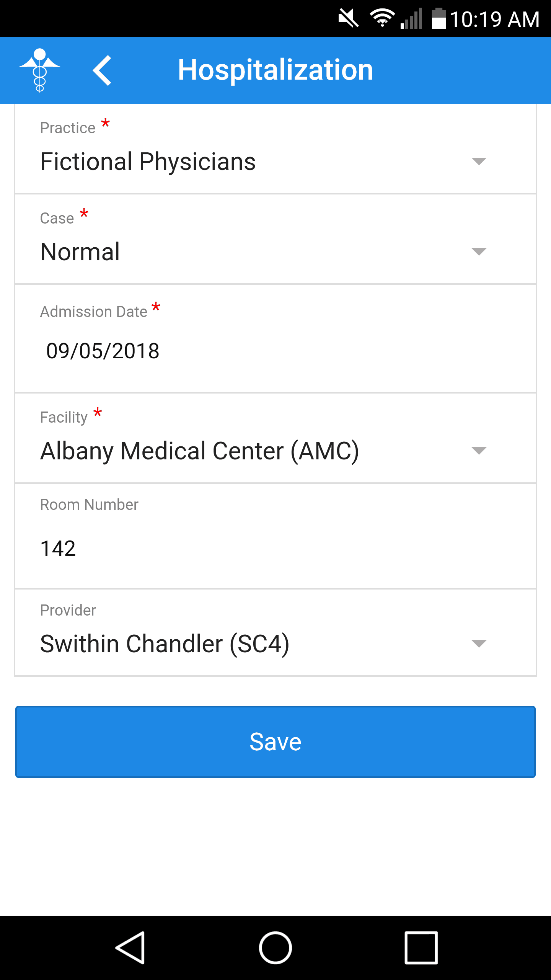Tap the Android back navigation button

[130, 947]
